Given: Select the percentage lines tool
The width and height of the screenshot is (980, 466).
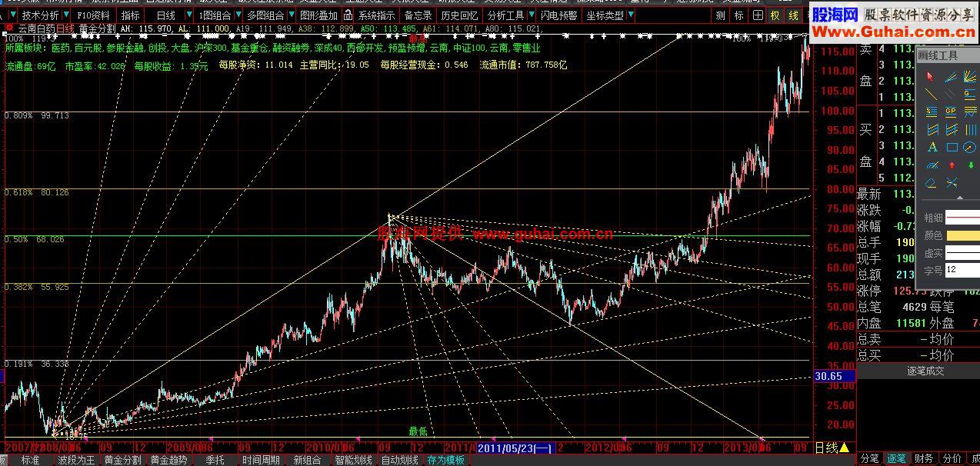Looking at the screenshot, I should click(x=932, y=111).
